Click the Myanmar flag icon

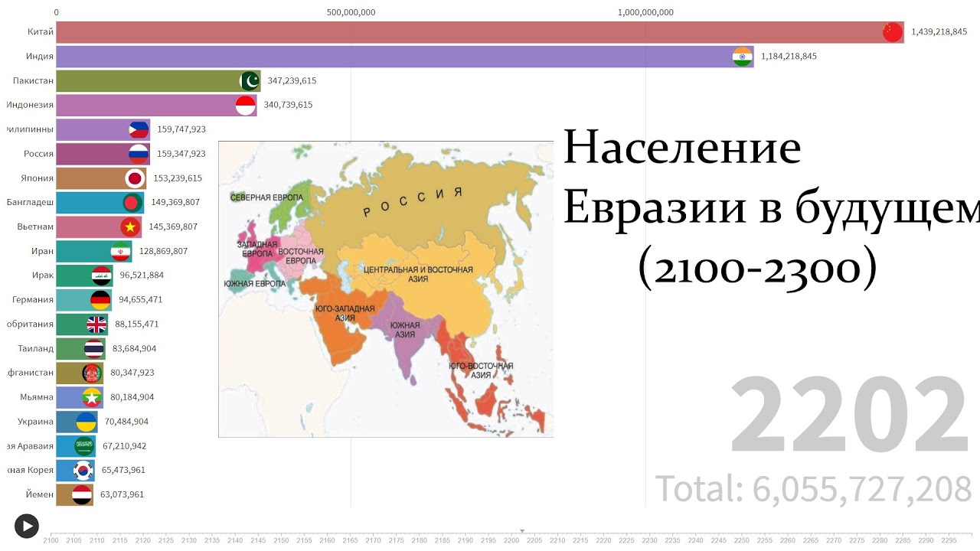pos(92,397)
